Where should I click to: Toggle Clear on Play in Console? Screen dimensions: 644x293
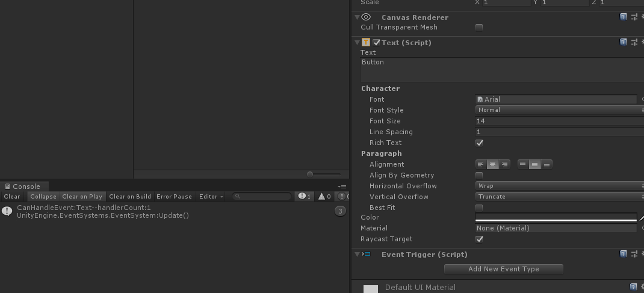point(82,197)
